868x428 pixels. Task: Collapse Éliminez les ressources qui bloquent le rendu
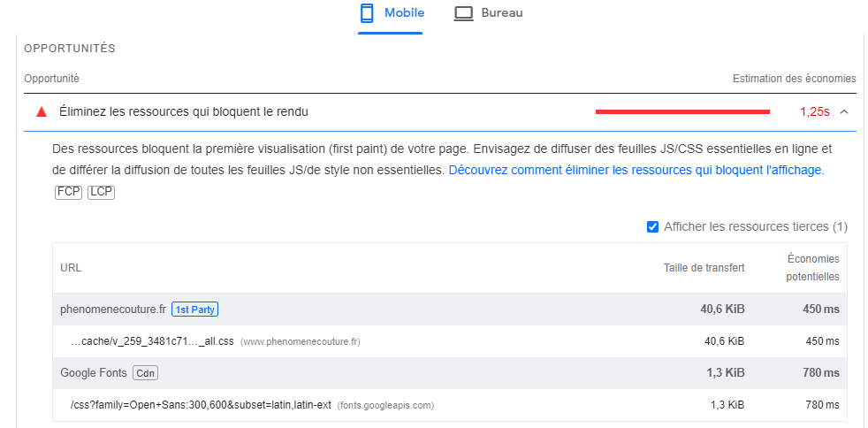tap(184, 112)
